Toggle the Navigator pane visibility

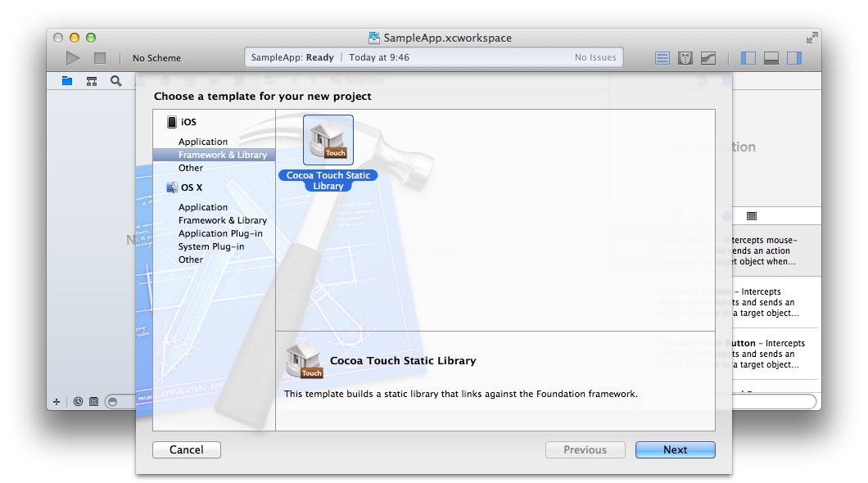point(748,58)
